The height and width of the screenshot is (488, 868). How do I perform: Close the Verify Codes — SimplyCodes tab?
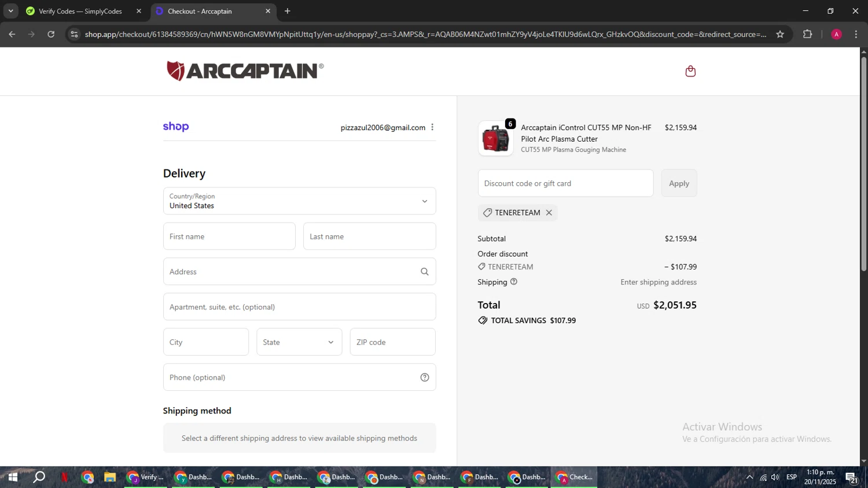[x=139, y=11]
